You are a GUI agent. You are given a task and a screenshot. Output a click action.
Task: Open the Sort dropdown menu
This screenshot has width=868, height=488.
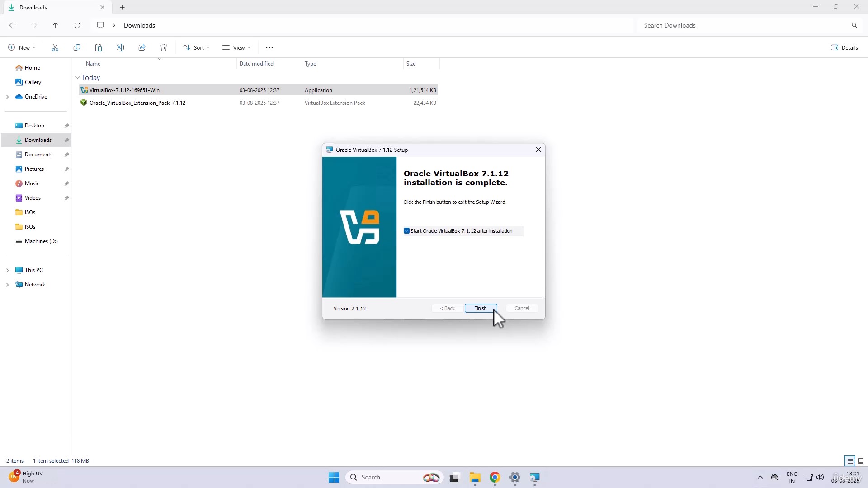pyautogui.click(x=196, y=47)
